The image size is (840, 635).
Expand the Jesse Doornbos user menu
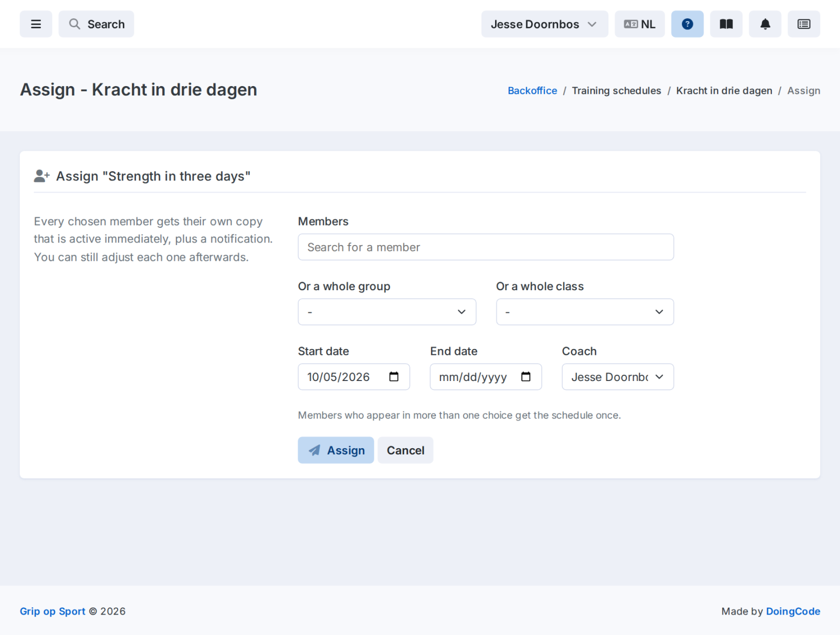pos(544,24)
